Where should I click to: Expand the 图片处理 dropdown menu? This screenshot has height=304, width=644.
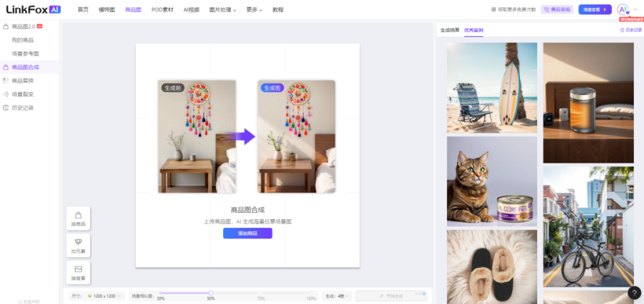click(223, 10)
